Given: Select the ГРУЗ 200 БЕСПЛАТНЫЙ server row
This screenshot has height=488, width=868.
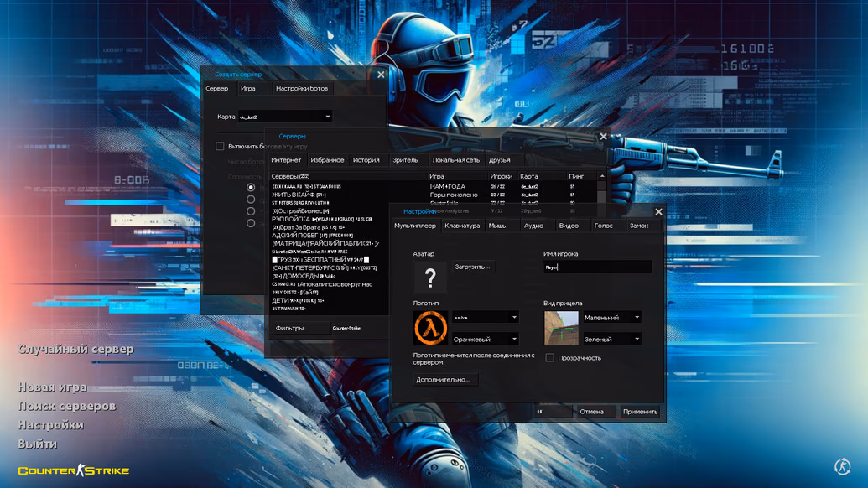Looking at the screenshot, I should [x=328, y=259].
